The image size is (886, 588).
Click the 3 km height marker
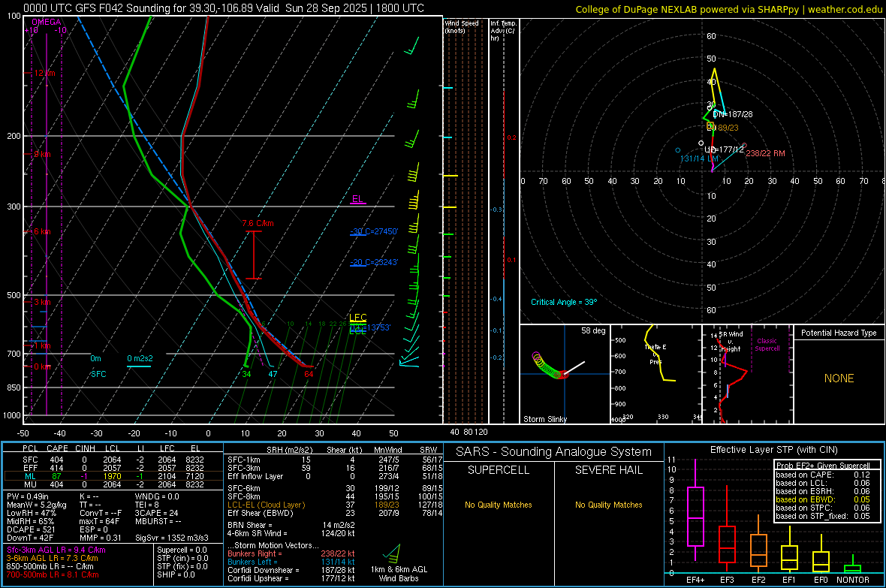42,302
